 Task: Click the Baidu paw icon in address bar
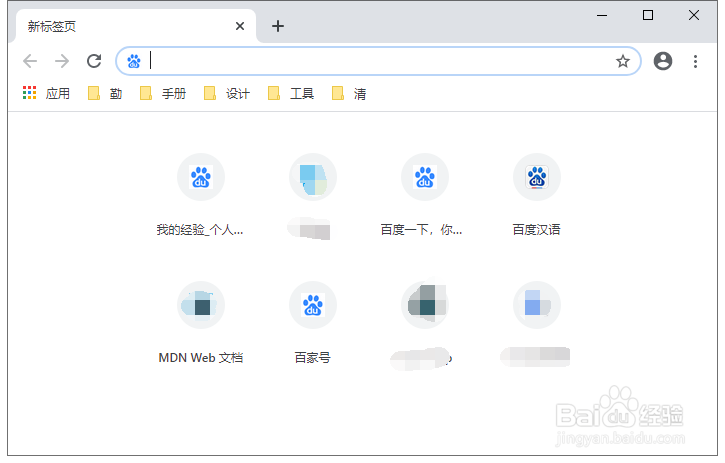click(x=134, y=61)
